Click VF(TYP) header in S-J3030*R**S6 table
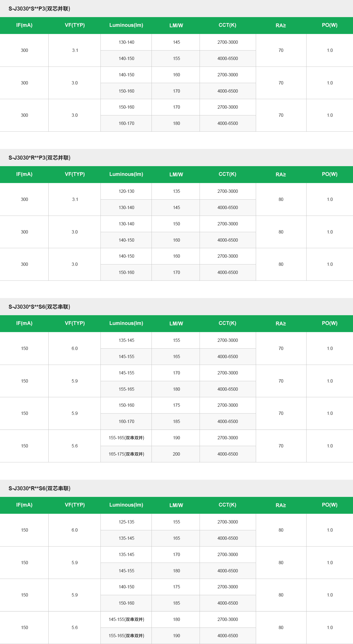This screenshot has width=353, height=644. point(75,505)
